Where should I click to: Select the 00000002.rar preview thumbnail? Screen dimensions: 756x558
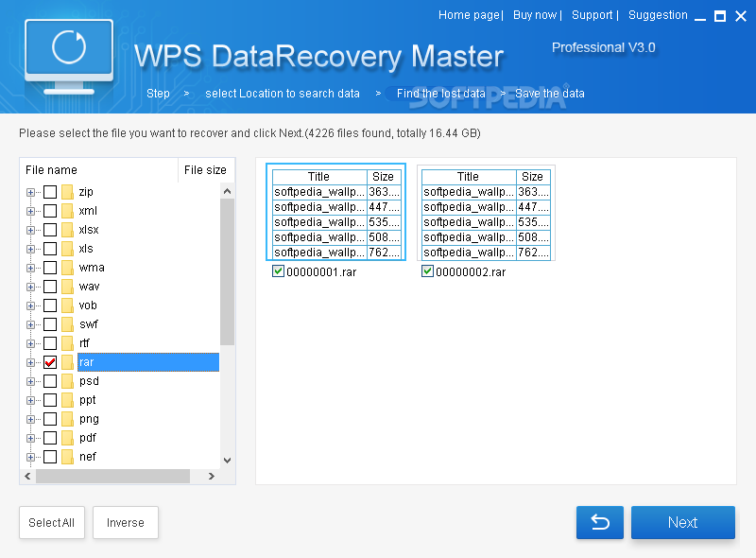pyautogui.click(x=486, y=213)
